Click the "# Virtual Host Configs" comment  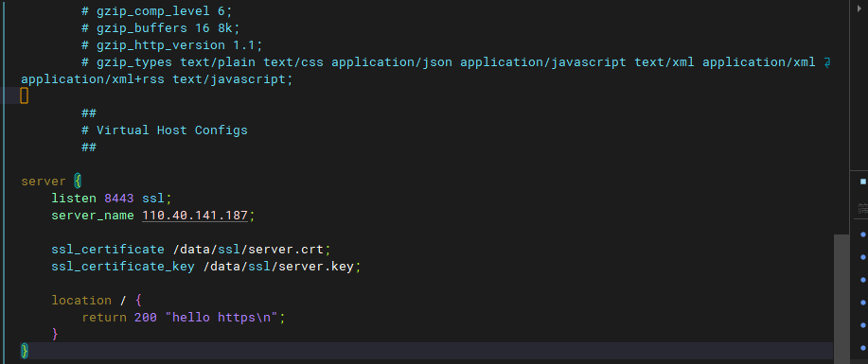coord(165,130)
